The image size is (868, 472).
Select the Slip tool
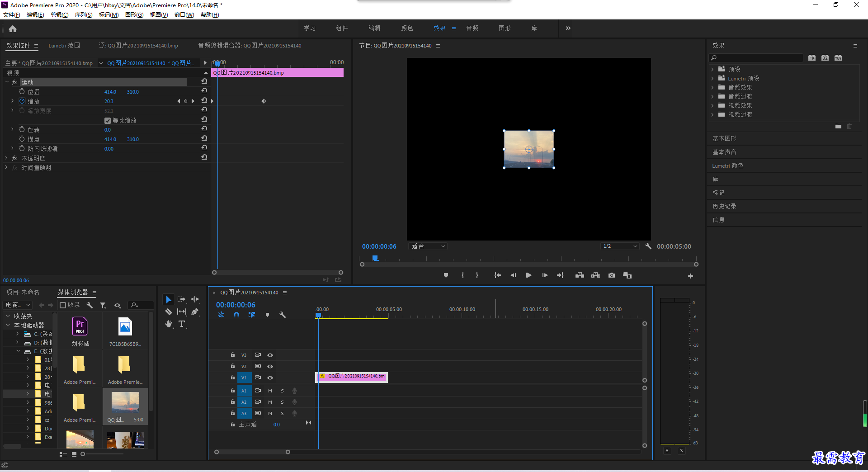coord(181,312)
